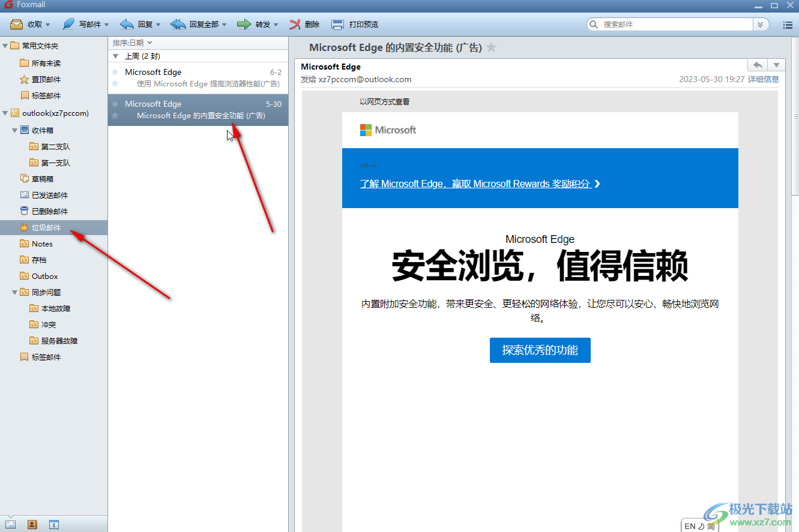Select the 所有未读 folder

(x=46, y=63)
